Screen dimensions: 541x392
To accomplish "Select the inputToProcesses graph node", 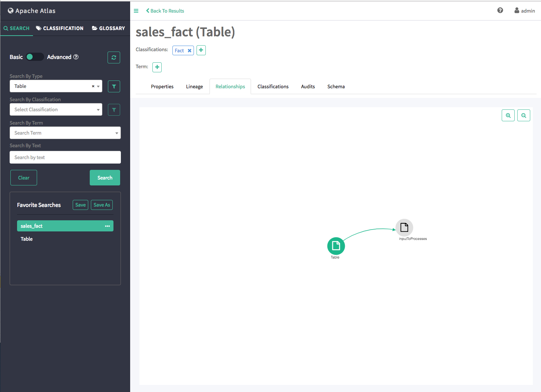I will coord(404,227).
